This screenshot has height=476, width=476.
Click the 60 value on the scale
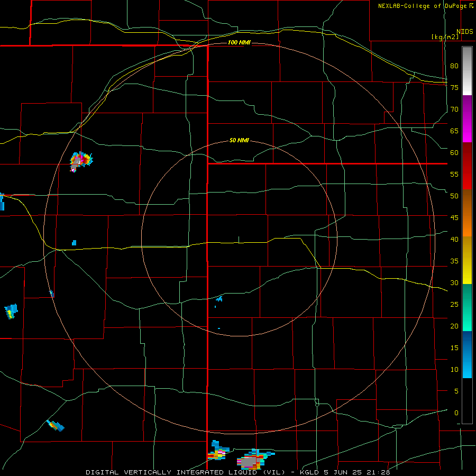(x=454, y=152)
